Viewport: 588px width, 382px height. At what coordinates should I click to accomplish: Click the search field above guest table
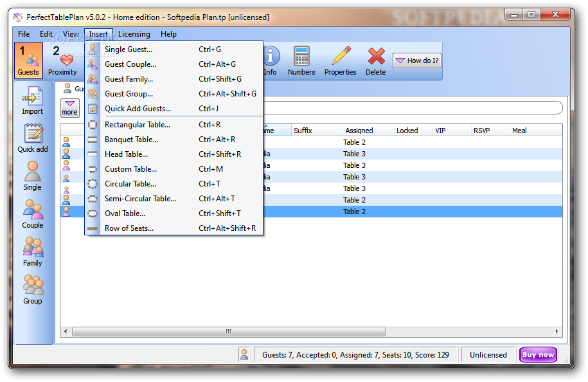pos(413,107)
